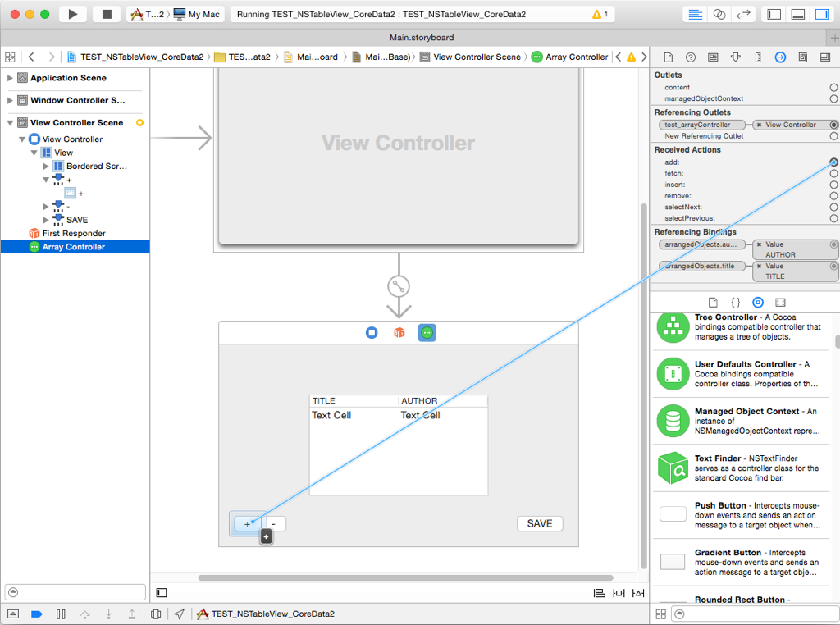Switch to the Standard editor
The image size is (840, 625).
(696, 15)
